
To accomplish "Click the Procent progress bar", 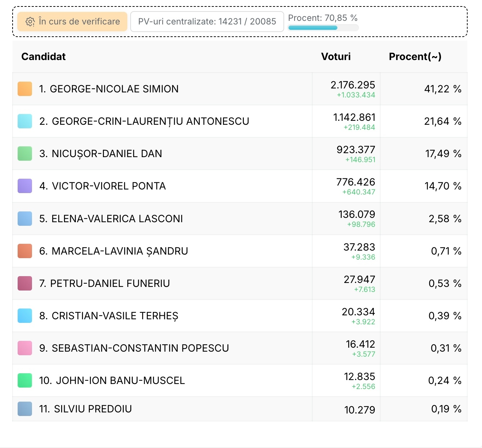I will pos(323,28).
